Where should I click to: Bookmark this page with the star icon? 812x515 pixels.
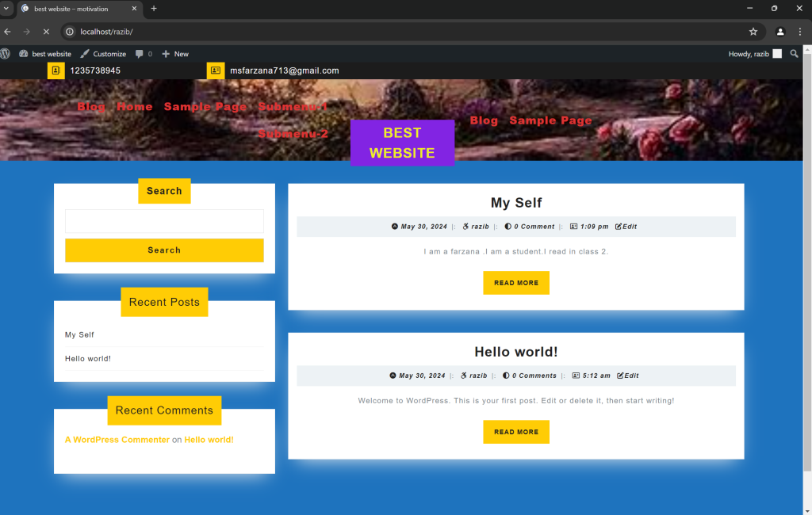click(753, 32)
